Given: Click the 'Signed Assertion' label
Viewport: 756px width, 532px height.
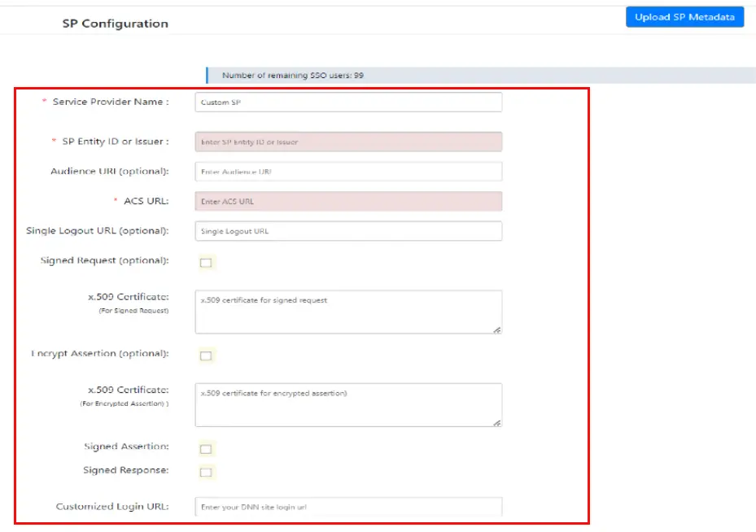Looking at the screenshot, I should click(x=126, y=447).
